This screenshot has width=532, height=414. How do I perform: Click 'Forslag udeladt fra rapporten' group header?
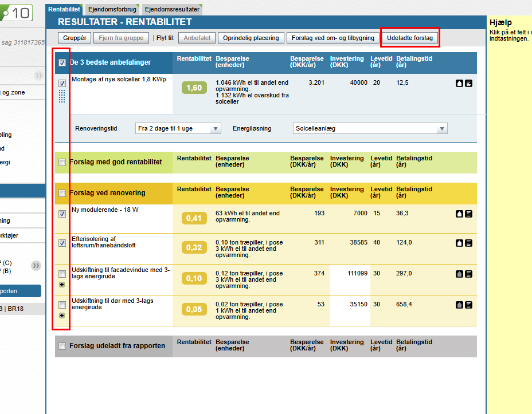click(x=117, y=346)
